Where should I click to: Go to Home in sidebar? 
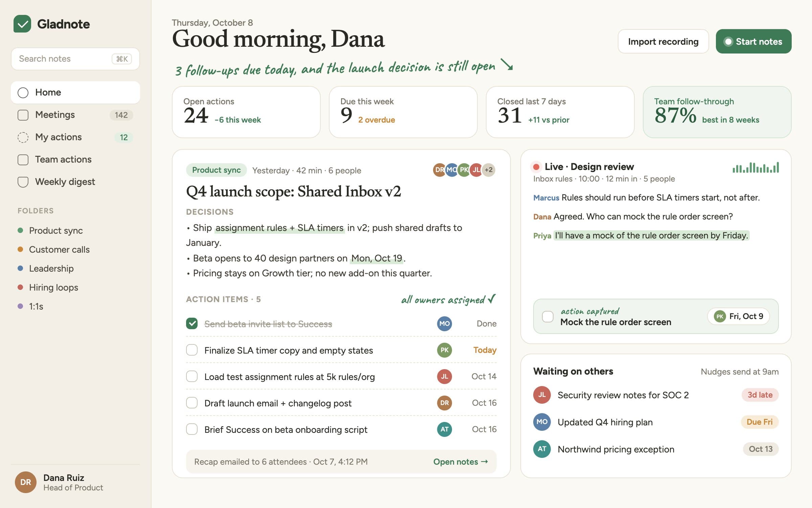click(x=75, y=92)
